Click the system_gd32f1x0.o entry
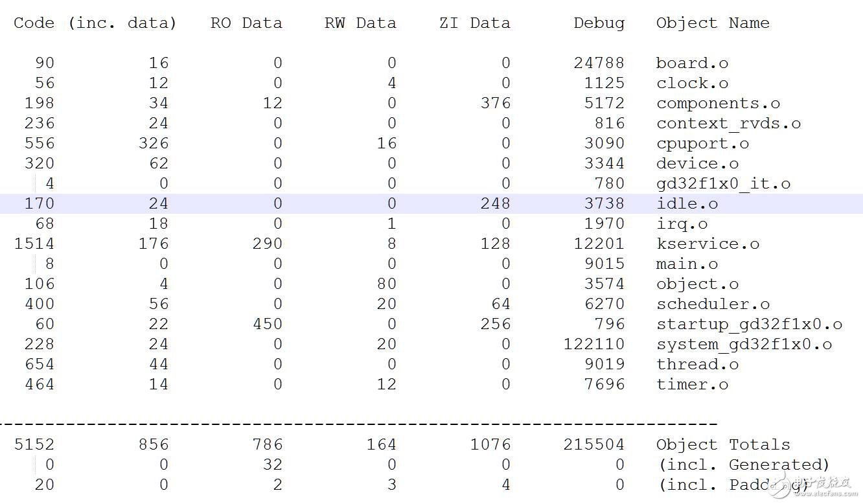 click(x=744, y=345)
